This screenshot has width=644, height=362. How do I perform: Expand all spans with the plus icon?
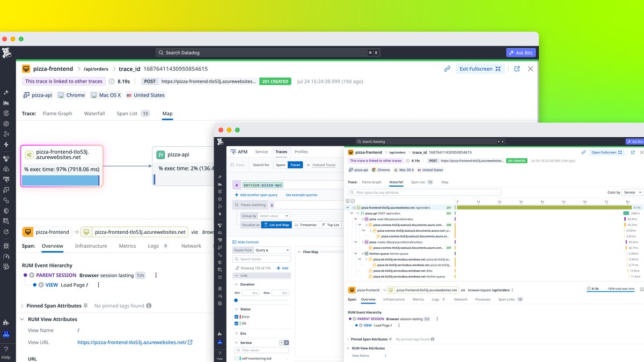[x=348, y=201]
